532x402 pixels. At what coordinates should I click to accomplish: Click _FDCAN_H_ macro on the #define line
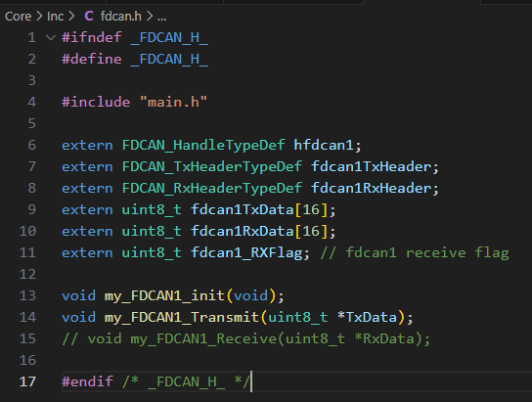[169, 60]
